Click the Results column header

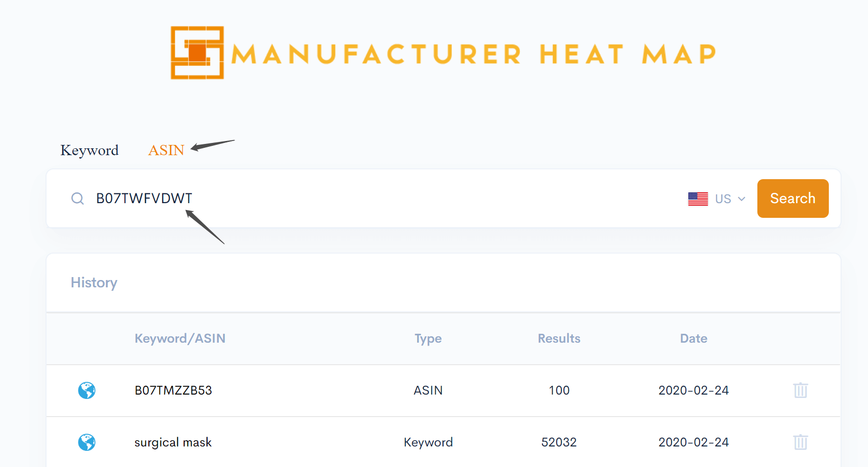[559, 338]
